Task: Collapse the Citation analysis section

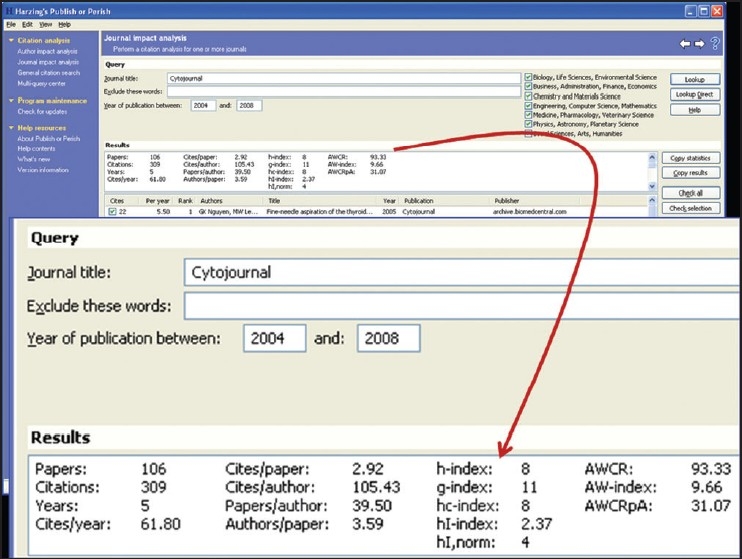Action: coord(11,41)
